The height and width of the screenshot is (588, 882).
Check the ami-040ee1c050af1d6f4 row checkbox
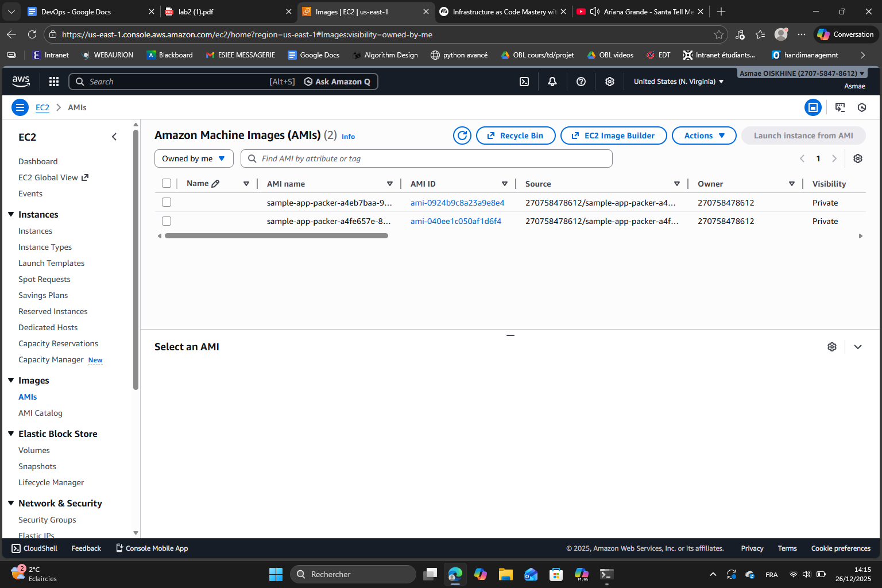pyautogui.click(x=167, y=221)
